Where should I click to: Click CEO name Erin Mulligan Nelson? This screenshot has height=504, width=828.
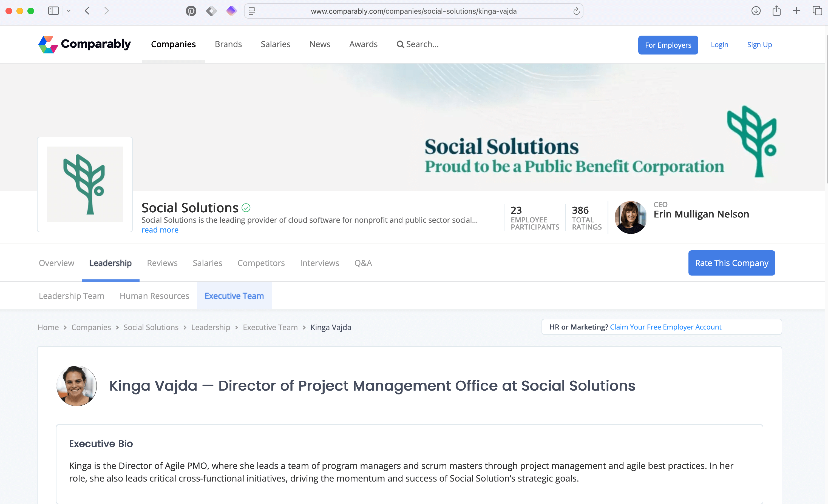(x=701, y=214)
